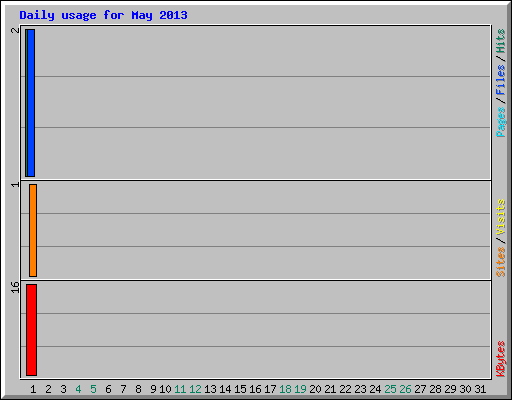Click the 'Daily usage for May 2013' title

[103, 15]
